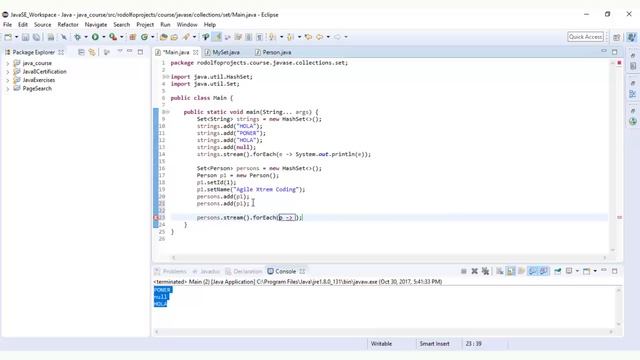
Task: Open the Display Selected Console dropdown
Action: [577, 271]
